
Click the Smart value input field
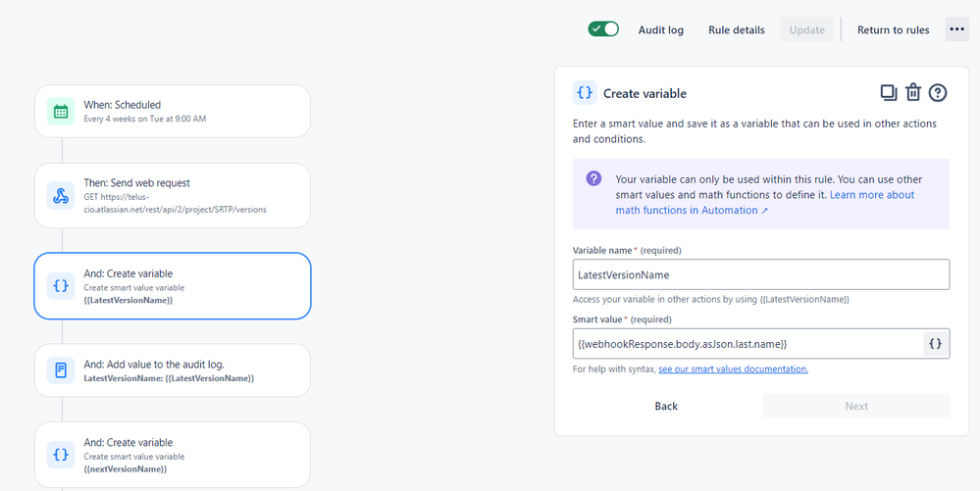coord(748,344)
